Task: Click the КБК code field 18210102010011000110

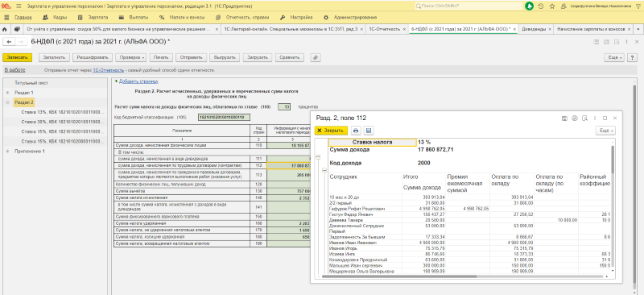Action: [225, 117]
